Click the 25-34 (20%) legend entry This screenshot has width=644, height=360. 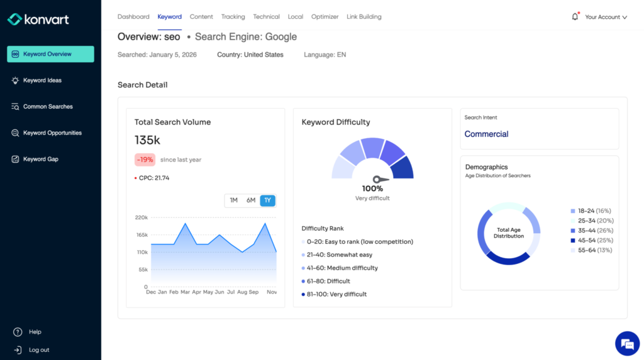pyautogui.click(x=592, y=221)
